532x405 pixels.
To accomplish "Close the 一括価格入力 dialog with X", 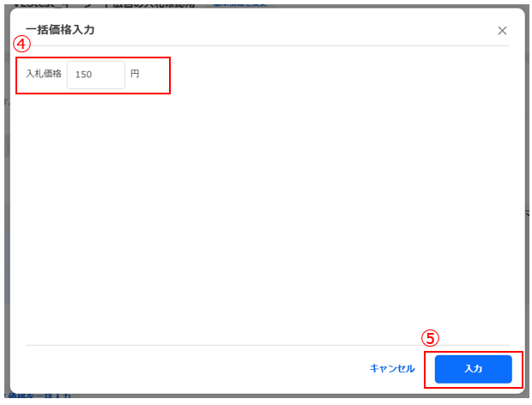I will point(502,31).
